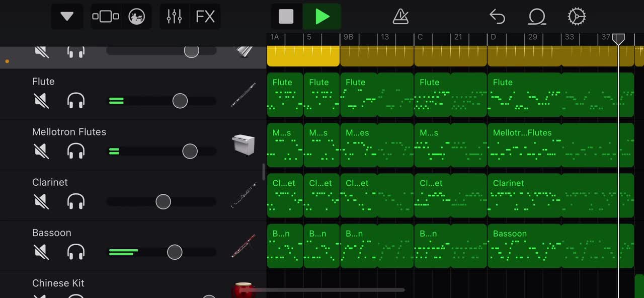Select the Chinese Kit track name

[58, 283]
